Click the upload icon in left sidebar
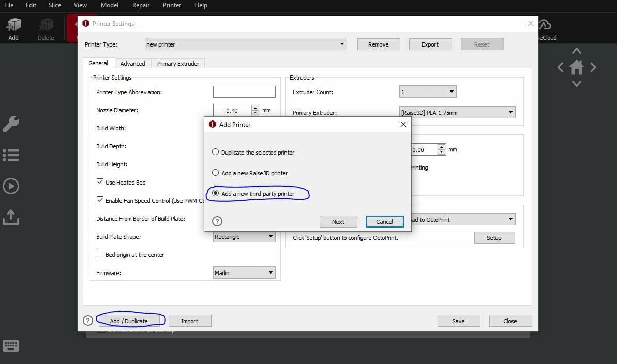617x364 pixels. point(11,217)
